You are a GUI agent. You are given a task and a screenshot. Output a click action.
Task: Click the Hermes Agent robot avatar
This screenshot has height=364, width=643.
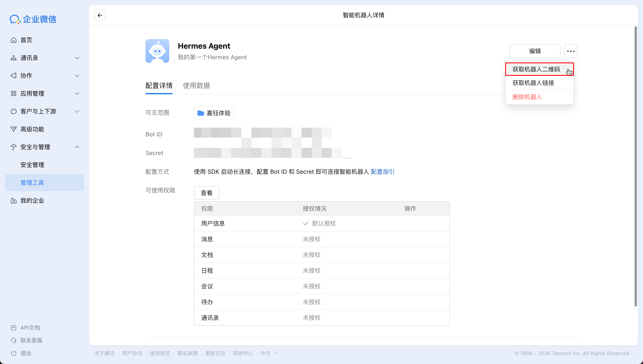click(x=157, y=51)
